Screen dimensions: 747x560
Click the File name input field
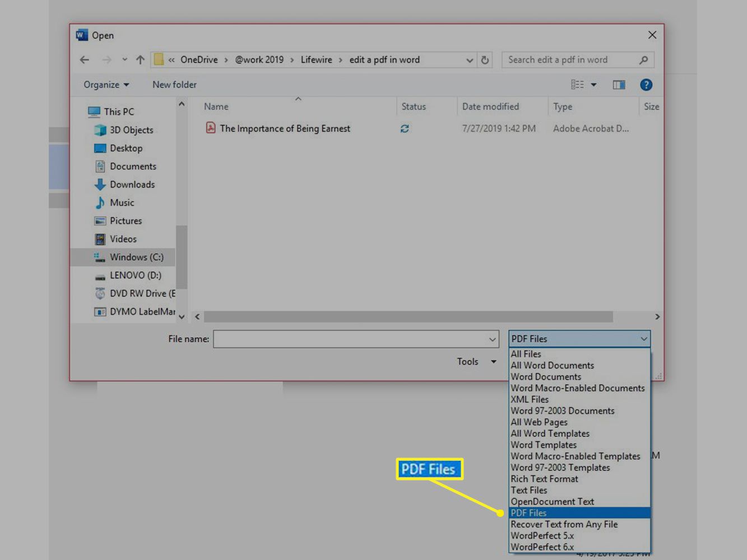pos(350,339)
